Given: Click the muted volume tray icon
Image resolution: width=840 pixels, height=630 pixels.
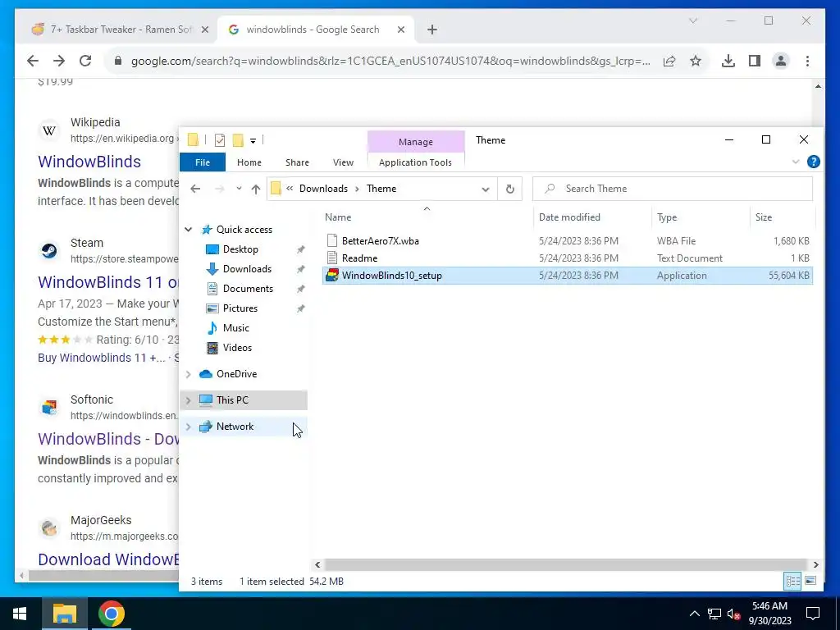Looking at the screenshot, I should pos(733,614).
